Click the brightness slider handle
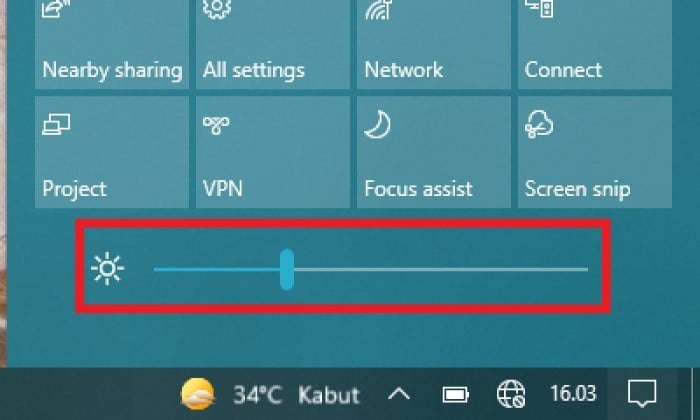The width and height of the screenshot is (700, 420). tap(287, 270)
